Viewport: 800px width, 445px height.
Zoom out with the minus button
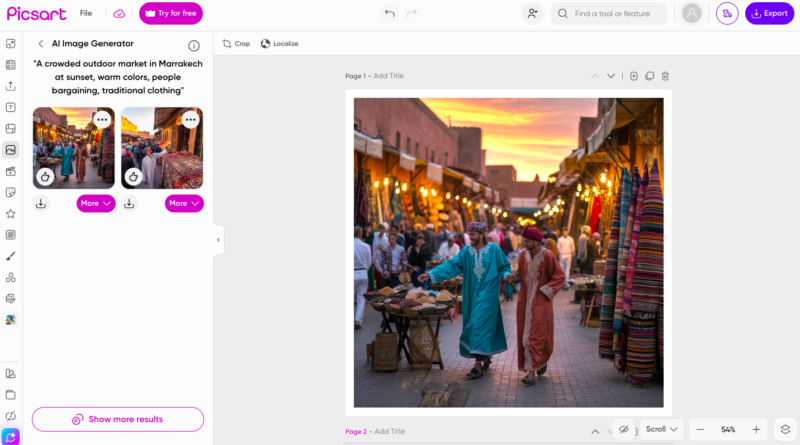(701, 430)
